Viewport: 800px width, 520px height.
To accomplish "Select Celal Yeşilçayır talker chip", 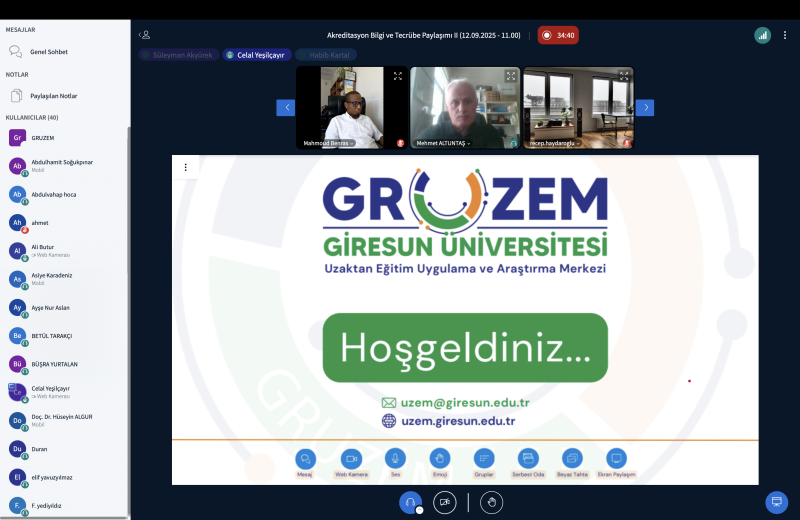I will 257,55.
